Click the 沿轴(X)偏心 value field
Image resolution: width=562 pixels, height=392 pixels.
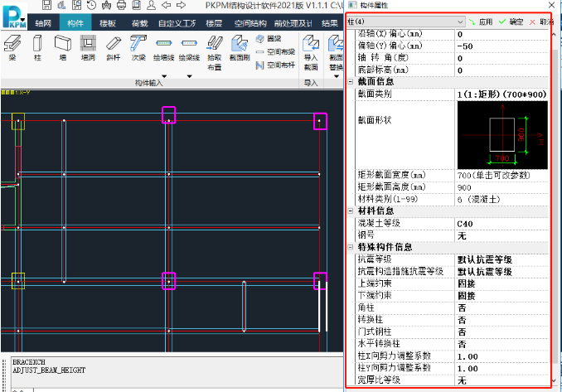501,35
